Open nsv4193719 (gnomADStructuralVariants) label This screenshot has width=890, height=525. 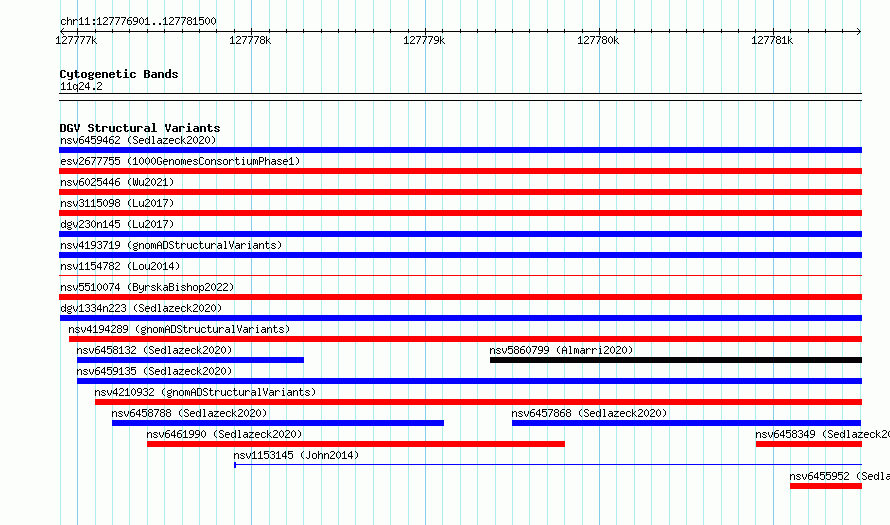tap(171, 245)
